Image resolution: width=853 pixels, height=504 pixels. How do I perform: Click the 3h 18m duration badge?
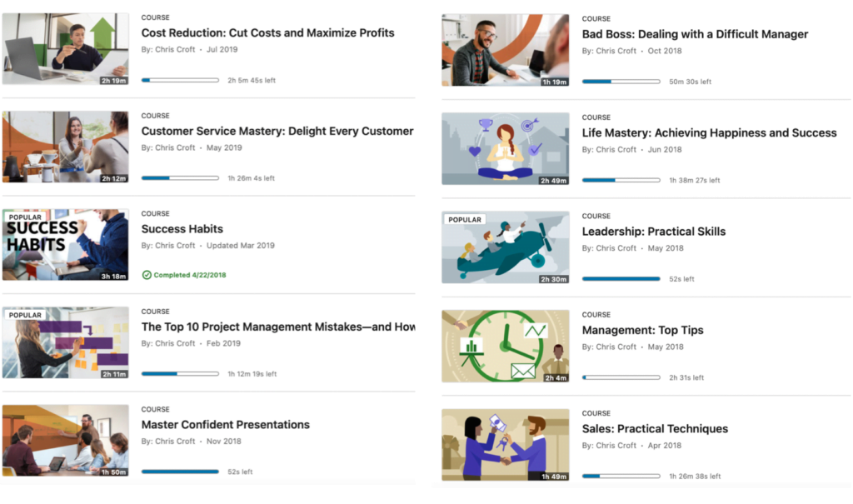pyautogui.click(x=113, y=276)
